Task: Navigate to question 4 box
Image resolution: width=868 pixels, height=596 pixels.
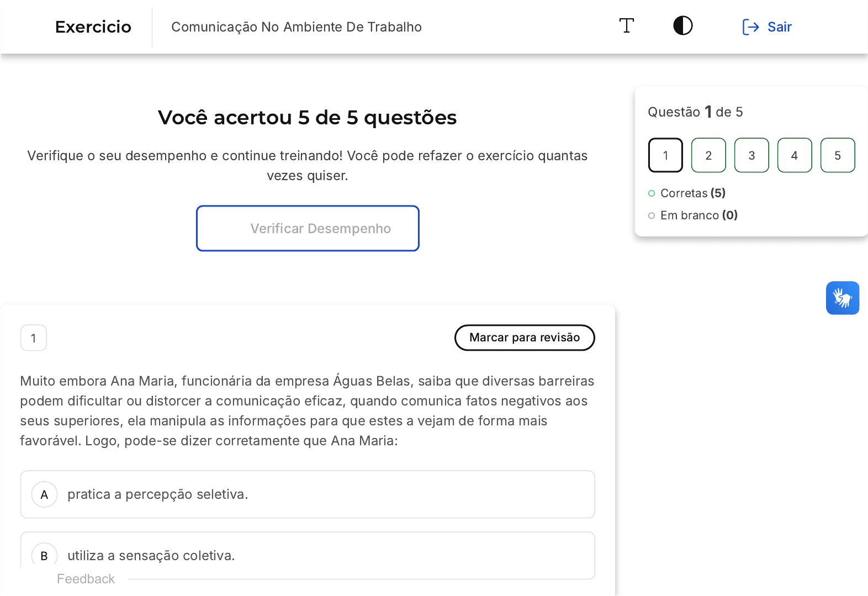Action: pyautogui.click(x=795, y=156)
